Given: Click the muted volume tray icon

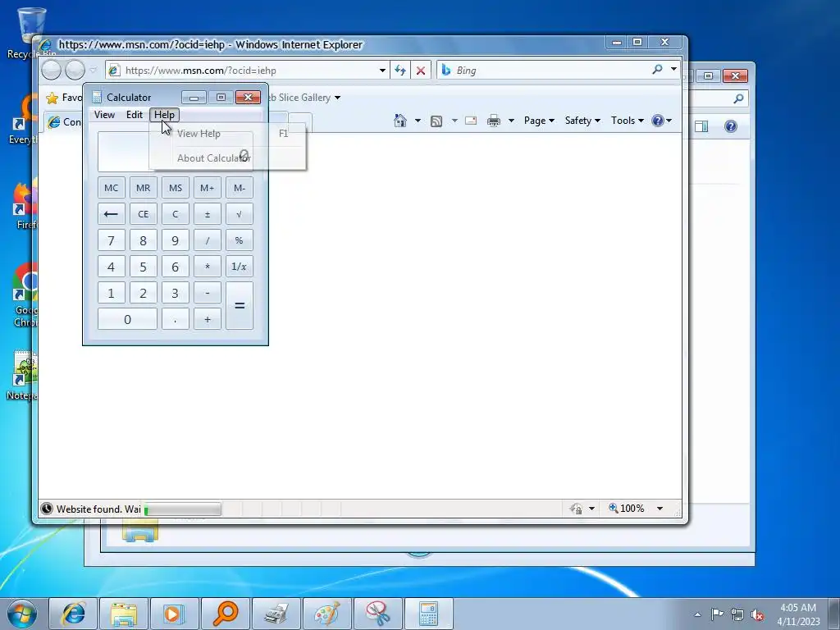Looking at the screenshot, I should tap(757, 614).
